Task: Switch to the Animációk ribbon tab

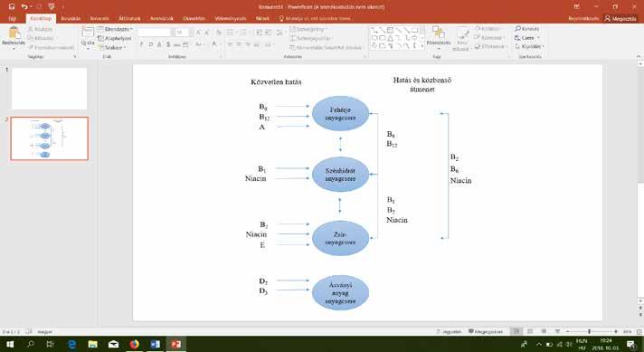Action: point(161,18)
